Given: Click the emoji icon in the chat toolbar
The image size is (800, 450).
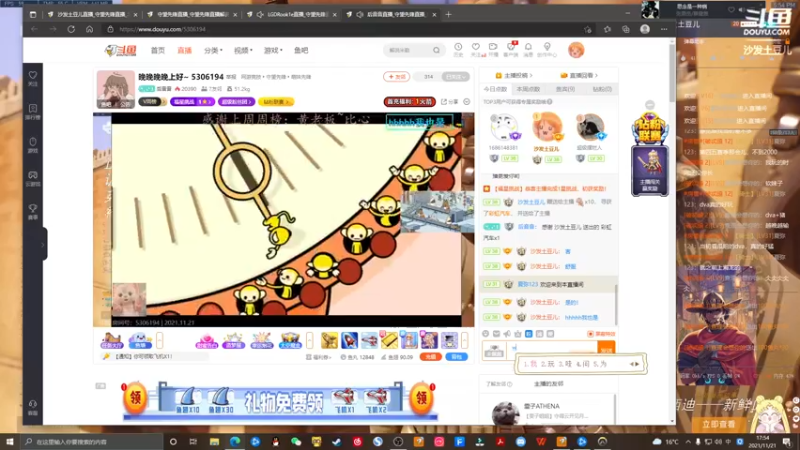Looking at the screenshot, I should 485,334.
